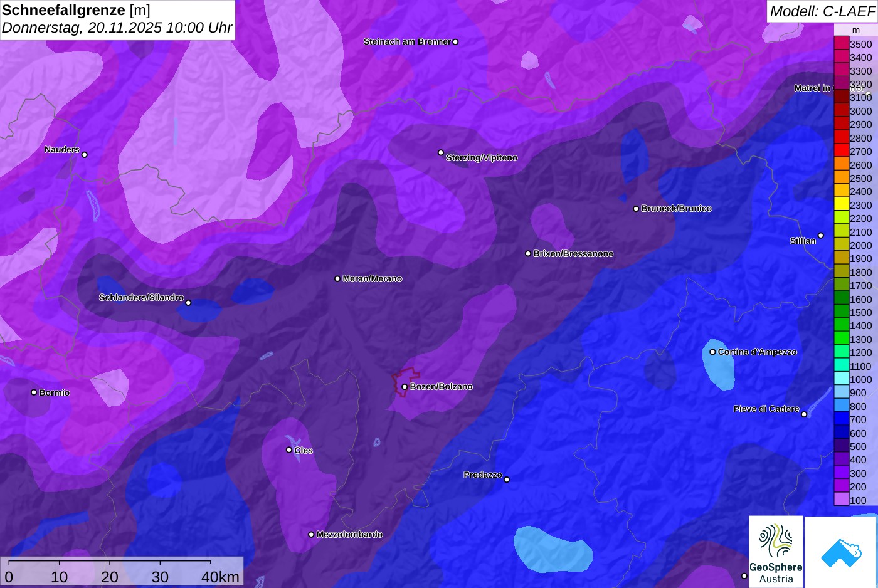This screenshot has height=588, width=878.
Task: Click the Meran/Merano label
Action: [373, 278]
